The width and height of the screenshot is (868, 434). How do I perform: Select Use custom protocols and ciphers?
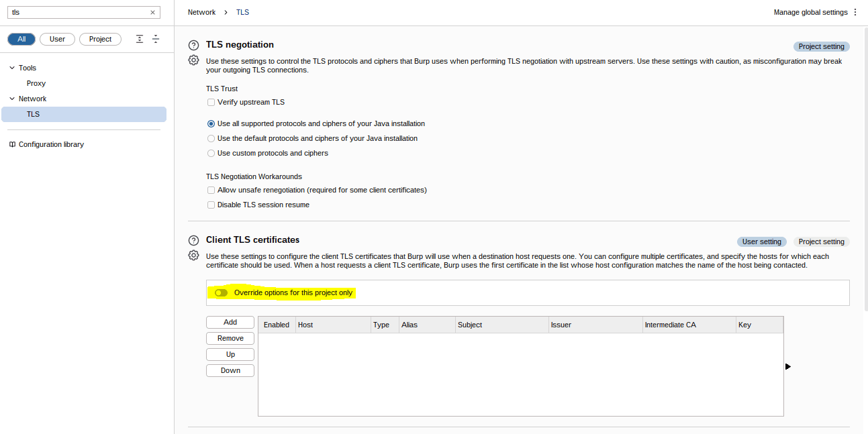coord(211,153)
